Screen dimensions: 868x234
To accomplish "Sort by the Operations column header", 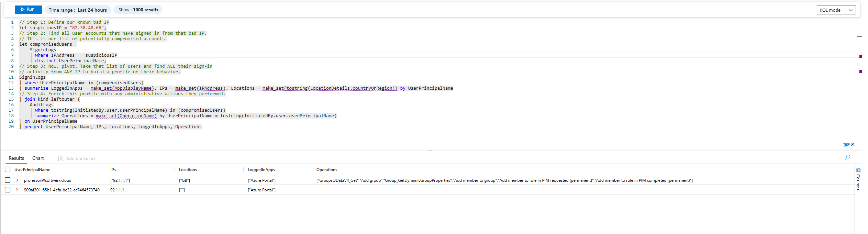I will pos(326,170).
